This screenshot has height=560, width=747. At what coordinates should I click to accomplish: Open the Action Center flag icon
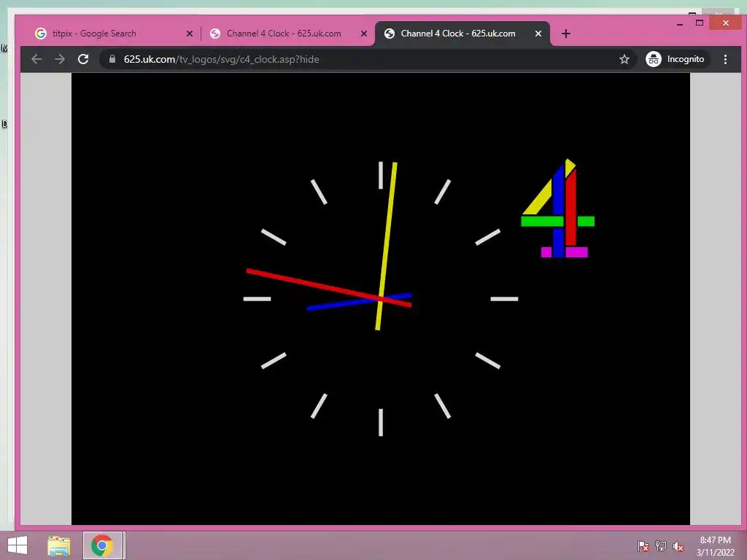[x=643, y=546]
